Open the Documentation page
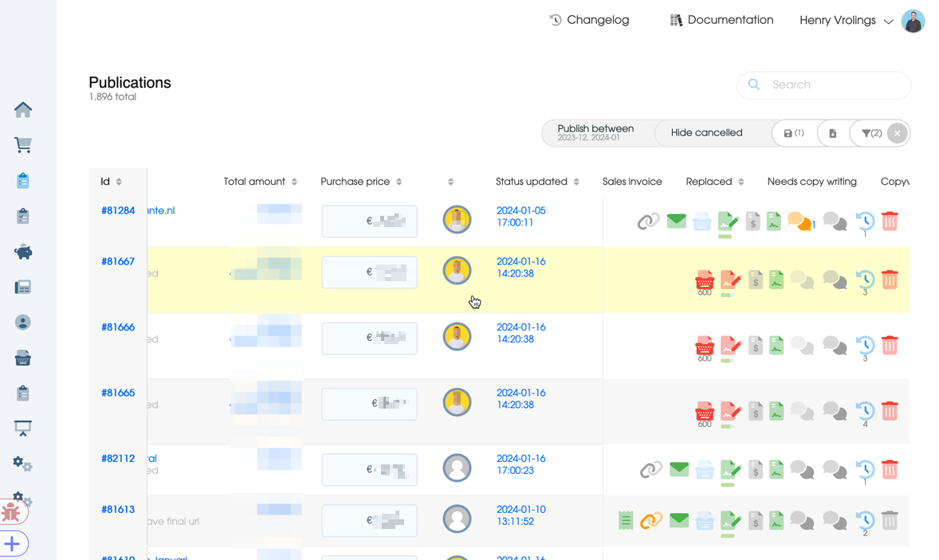 721,20
